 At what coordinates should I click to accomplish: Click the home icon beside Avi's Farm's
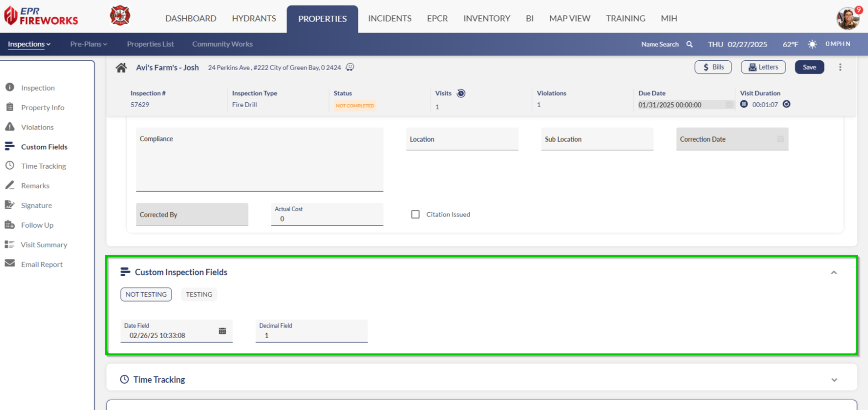coord(121,68)
